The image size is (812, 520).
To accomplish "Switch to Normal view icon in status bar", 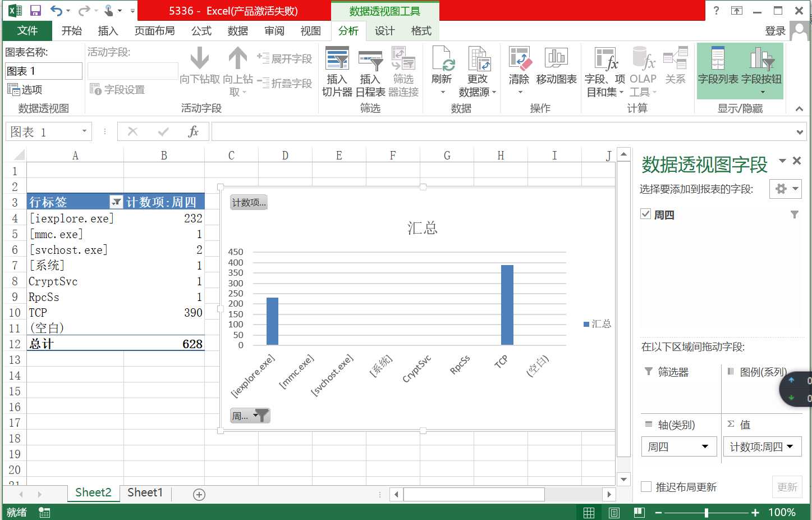I will tap(589, 513).
